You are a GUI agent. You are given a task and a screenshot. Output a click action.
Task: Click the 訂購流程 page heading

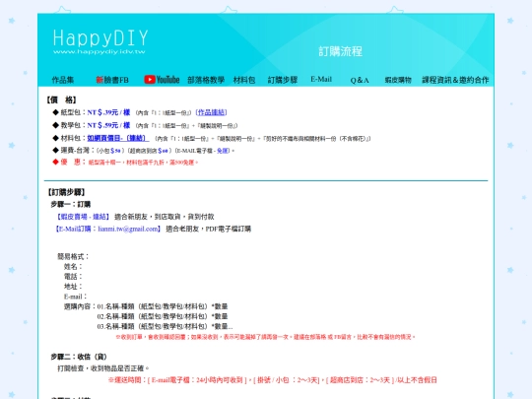pyautogui.click(x=340, y=51)
